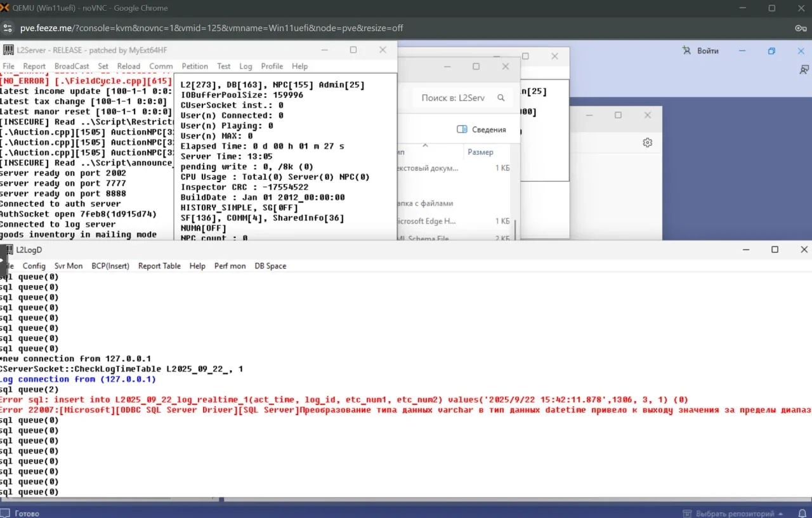Click 'IOBufferPoolSize: 159996' line
This screenshot has height=518, width=812.
pos(242,95)
